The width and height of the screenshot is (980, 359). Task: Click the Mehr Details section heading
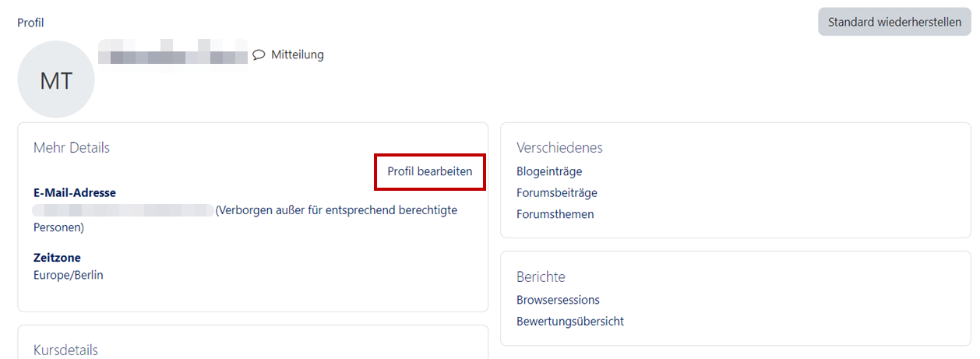tap(72, 147)
